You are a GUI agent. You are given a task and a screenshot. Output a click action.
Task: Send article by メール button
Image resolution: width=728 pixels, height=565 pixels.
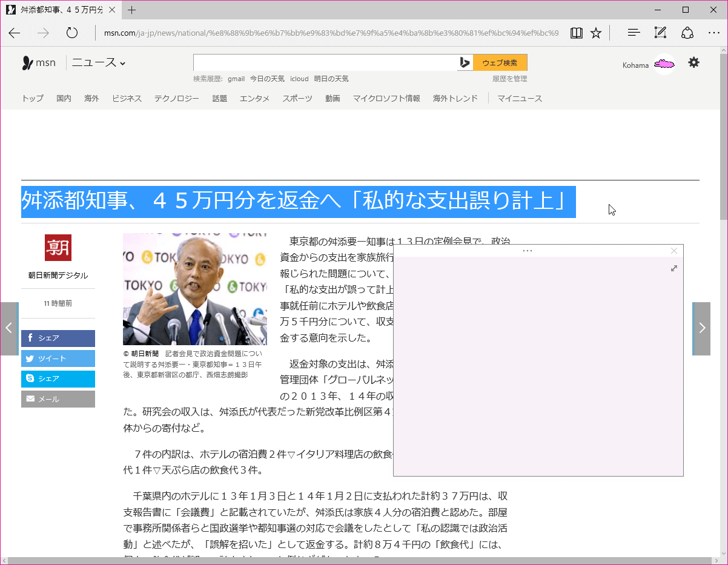[58, 399]
